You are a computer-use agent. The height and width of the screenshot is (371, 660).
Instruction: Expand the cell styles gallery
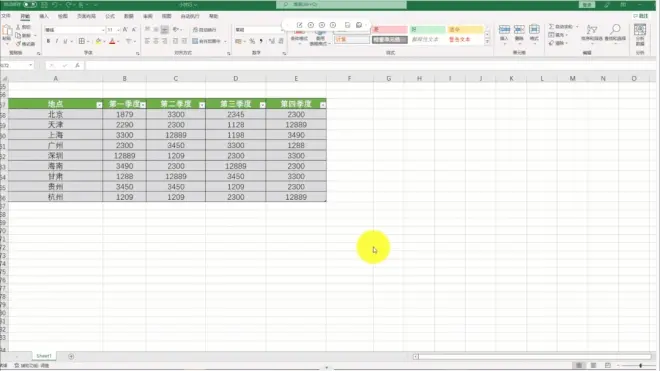487,42
